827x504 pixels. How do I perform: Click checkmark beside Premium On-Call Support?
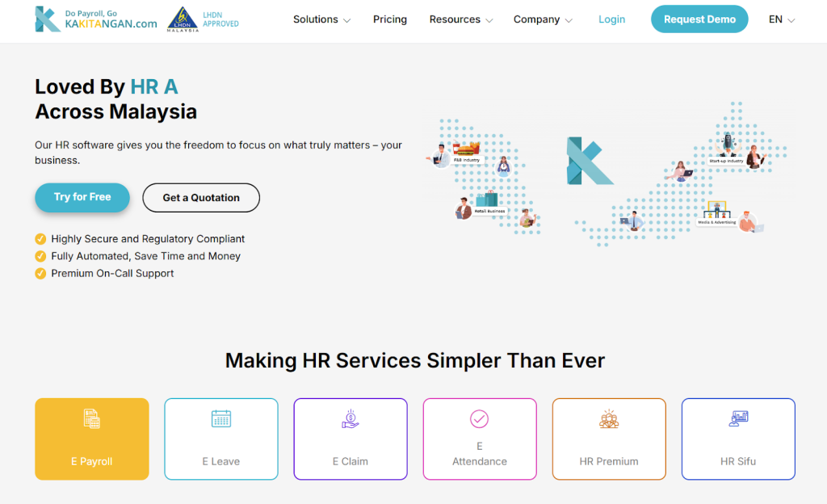[x=40, y=274]
